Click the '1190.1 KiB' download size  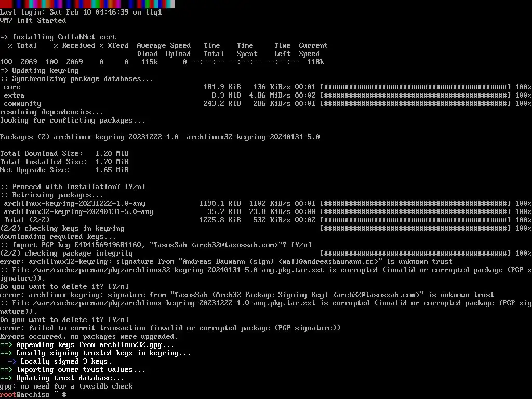pos(220,204)
